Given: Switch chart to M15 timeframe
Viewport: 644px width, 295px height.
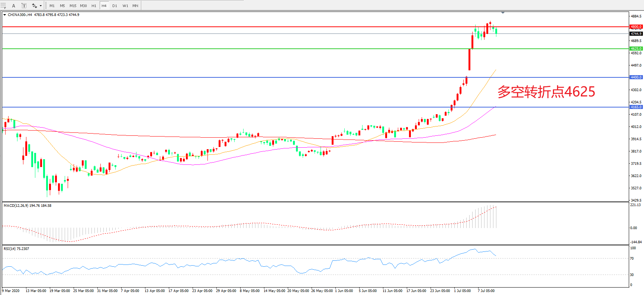Looking at the screenshot, I should (x=73, y=6).
